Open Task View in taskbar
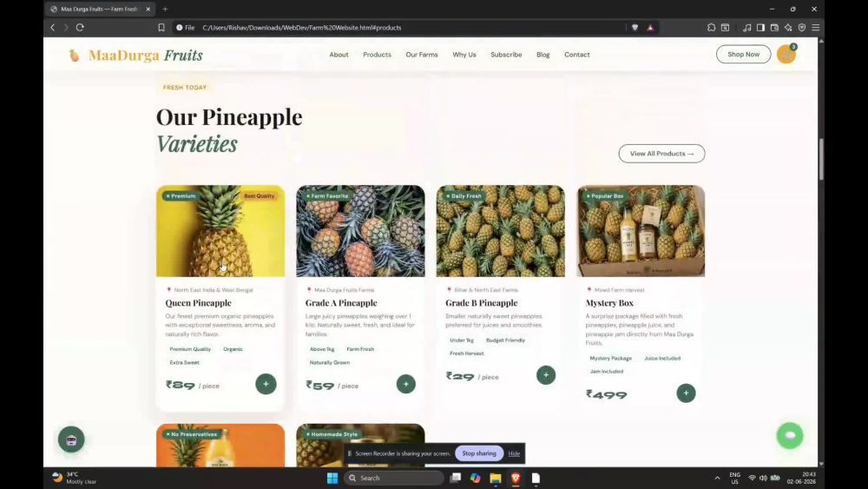This screenshot has height=489, width=868. tap(455, 478)
